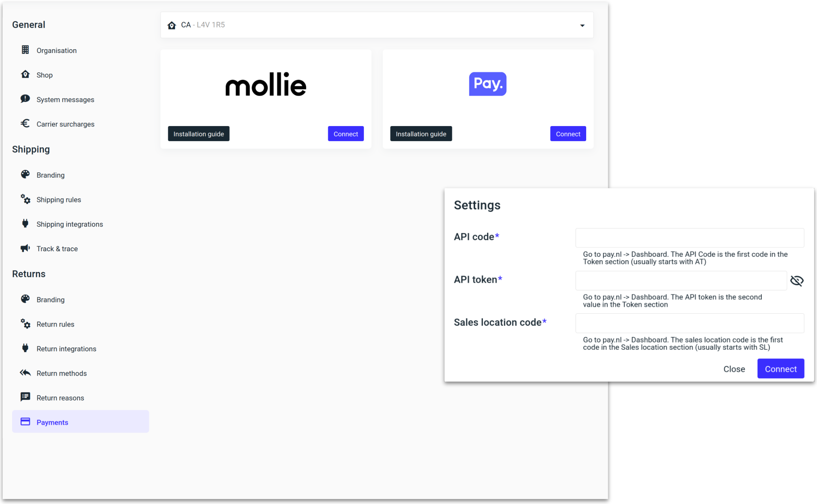Click the Close button in Settings dialog
Image resolution: width=817 pixels, height=504 pixels.
click(x=734, y=368)
